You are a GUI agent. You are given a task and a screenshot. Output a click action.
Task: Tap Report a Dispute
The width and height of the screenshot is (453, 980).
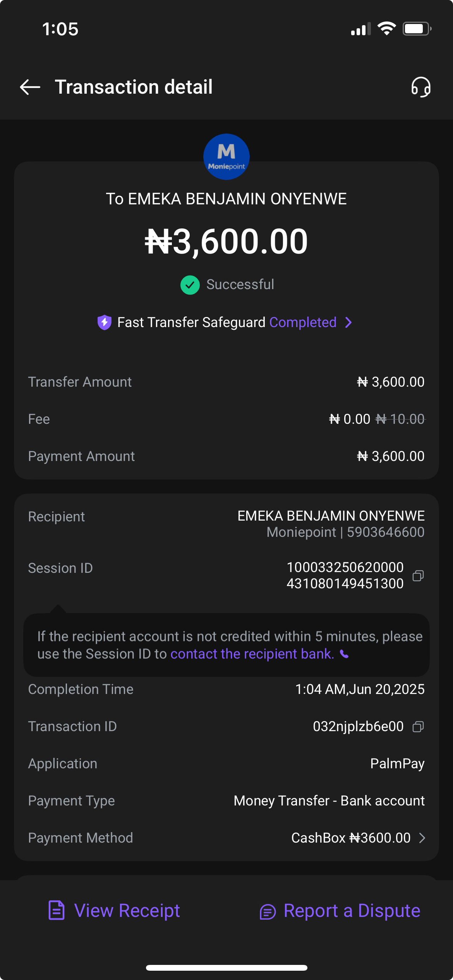340,911
